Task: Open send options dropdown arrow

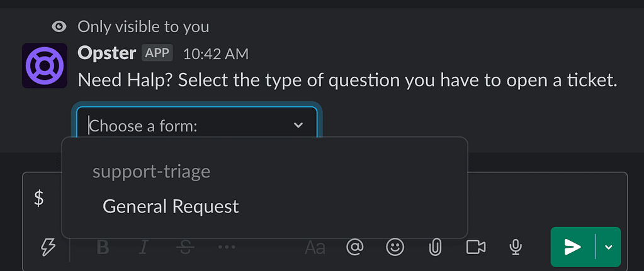Action: (609, 247)
